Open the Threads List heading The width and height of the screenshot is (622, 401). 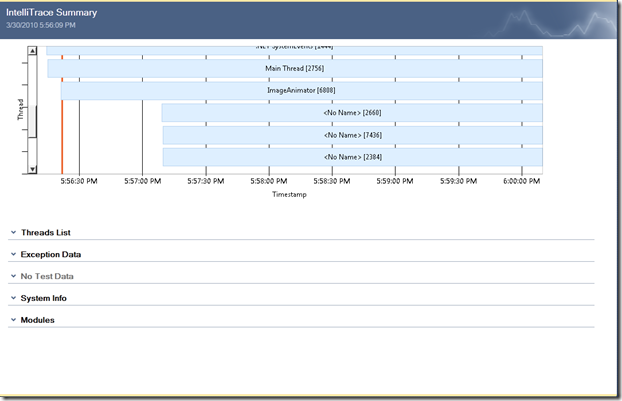click(x=46, y=232)
